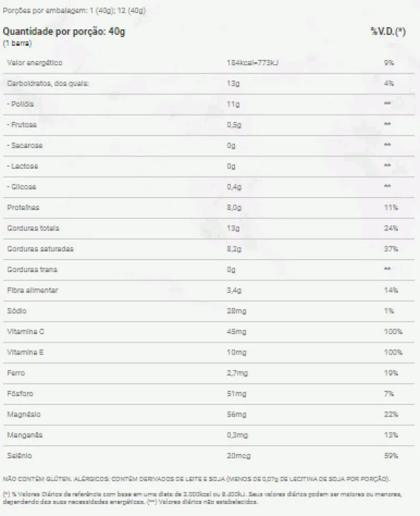Click the Carboidratos, dos quais row
Viewport: 420px width, 516px height.
click(x=209, y=84)
